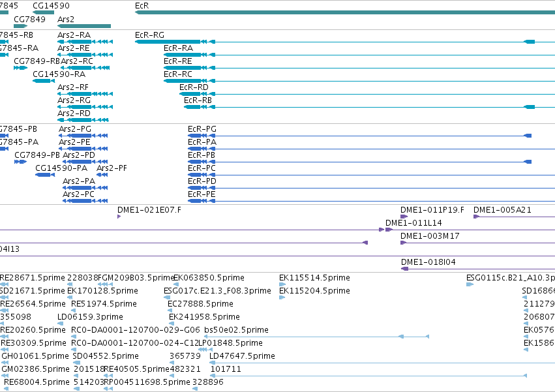The image size is (555, 392).
Task: Open the EcR-RA transcript
Action: pyautogui.click(x=179, y=48)
